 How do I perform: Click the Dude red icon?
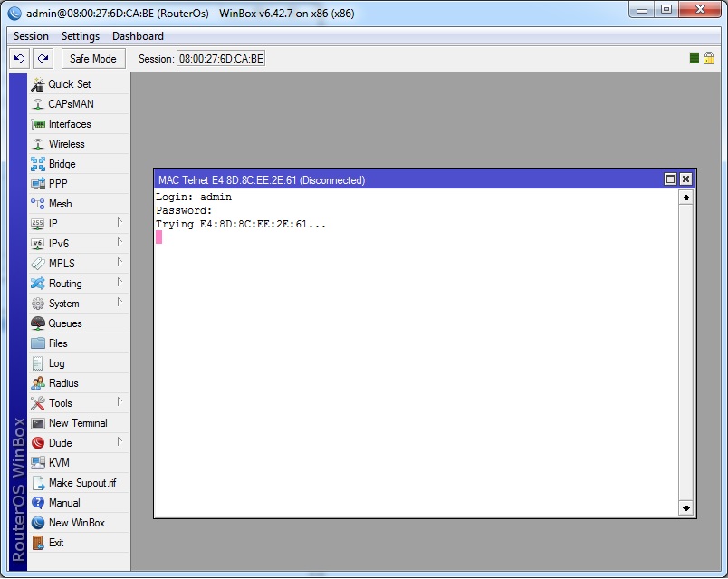[x=38, y=443]
